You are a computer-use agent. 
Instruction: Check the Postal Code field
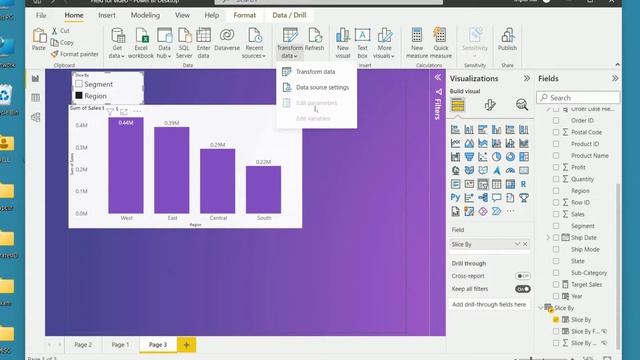pos(556,132)
